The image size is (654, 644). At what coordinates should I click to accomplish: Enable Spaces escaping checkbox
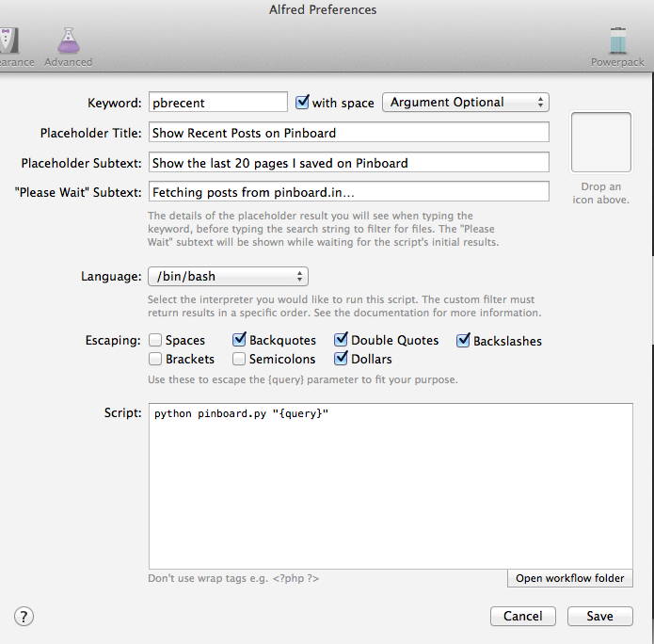coord(155,340)
